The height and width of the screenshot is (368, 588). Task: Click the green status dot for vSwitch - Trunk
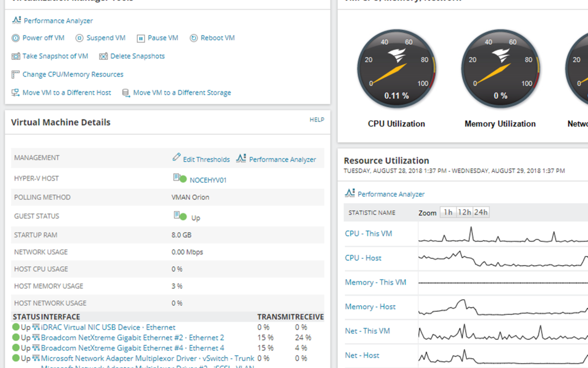pos(16,358)
